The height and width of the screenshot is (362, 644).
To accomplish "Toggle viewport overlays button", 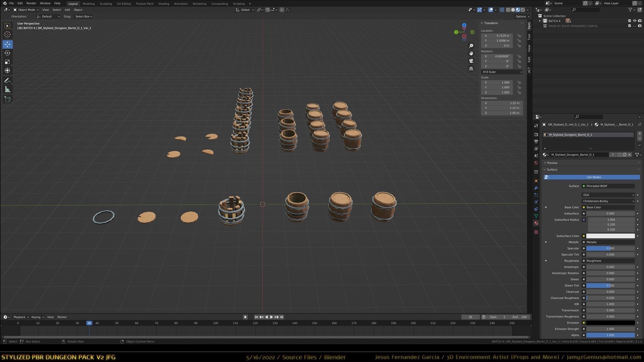I will [491, 10].
